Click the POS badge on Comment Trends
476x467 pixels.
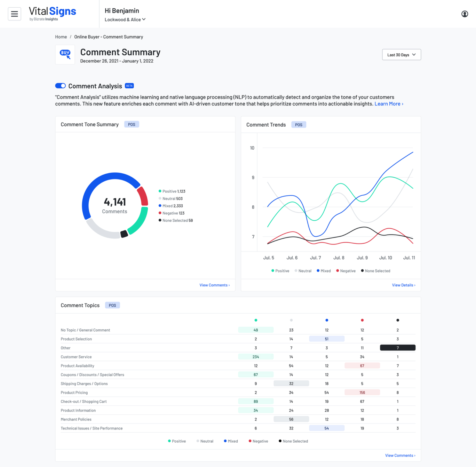pos(298,125)
